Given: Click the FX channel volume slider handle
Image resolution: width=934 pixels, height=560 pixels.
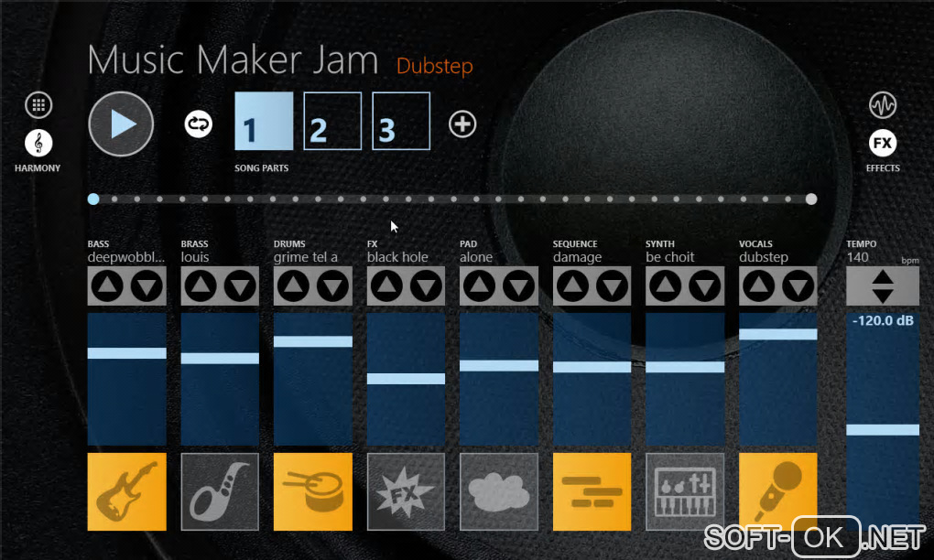Looking at the screenshot, I should 406,379.
